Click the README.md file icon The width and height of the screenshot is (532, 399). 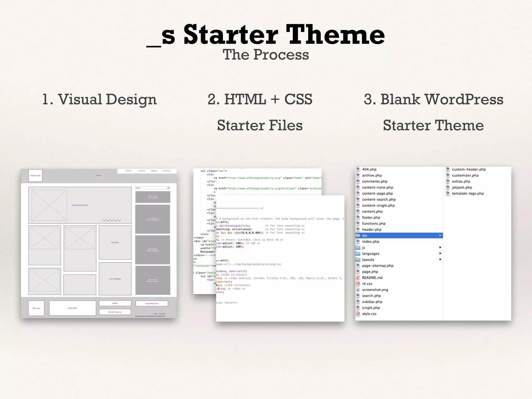click(x=358, y=278)
